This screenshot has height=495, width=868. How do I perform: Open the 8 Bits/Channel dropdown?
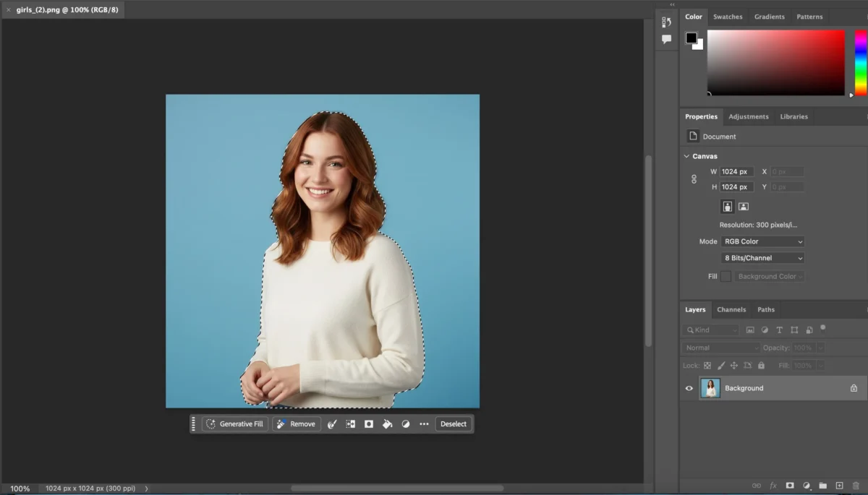click(x=762, y=258)
